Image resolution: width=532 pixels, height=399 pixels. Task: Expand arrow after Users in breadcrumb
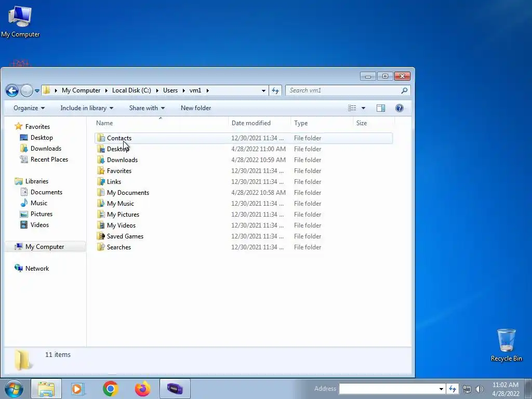[183, 90]
